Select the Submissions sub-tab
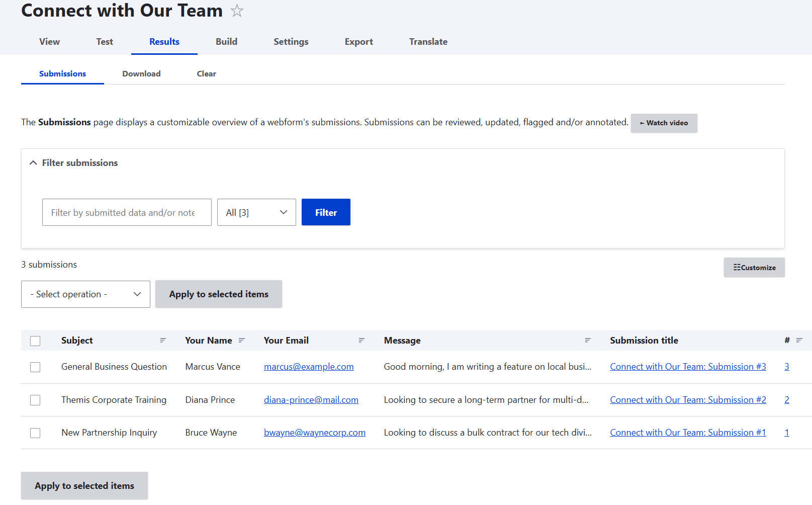The height and width of the screenshot is (505, 812). (x=63, y=73)
